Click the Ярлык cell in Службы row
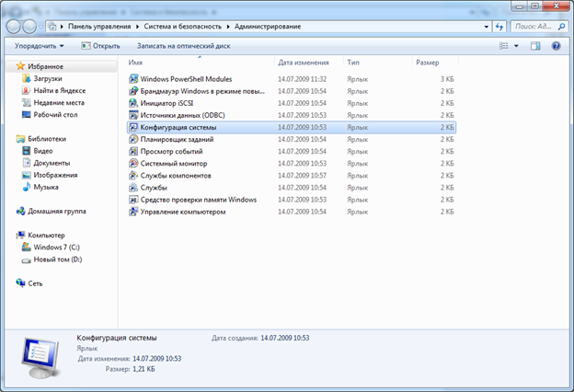The image size is (574, 392). pyautogui.click(x=357, y=188)
